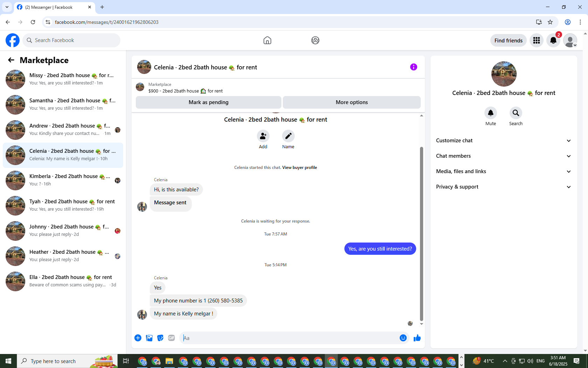This screenshot has width=588, height=368.
Task: Open Chrome three-dot menu
Action: [580, 22]
